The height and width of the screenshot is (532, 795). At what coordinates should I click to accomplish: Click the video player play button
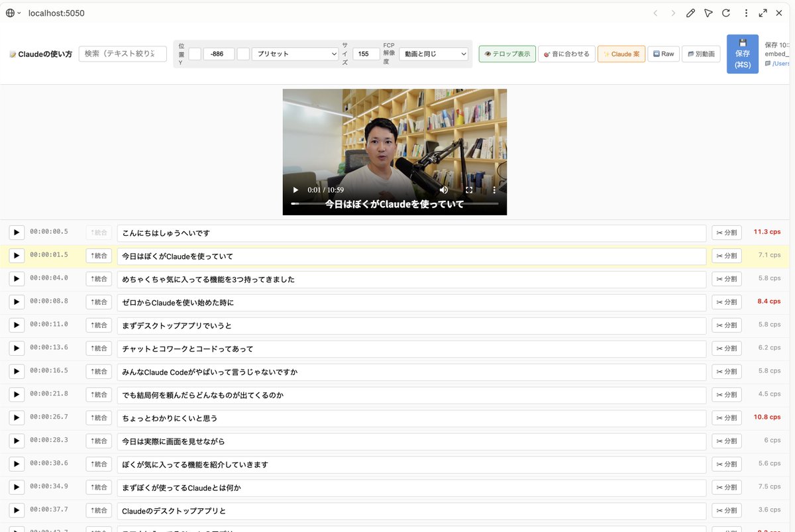point(295,190)
